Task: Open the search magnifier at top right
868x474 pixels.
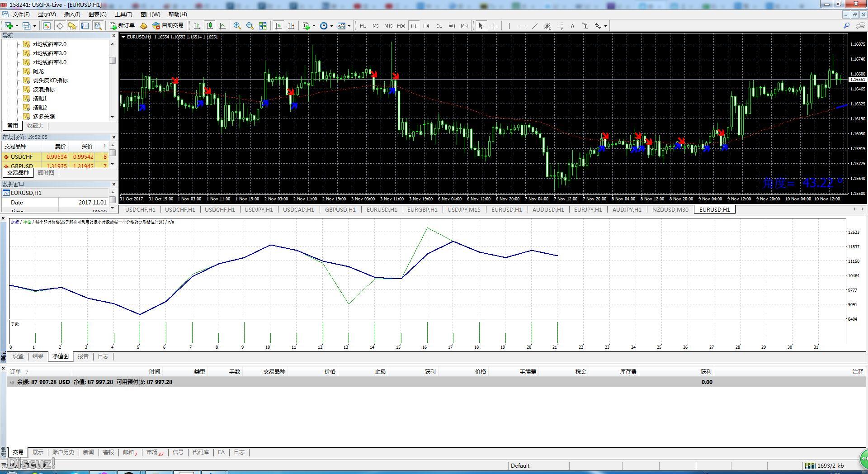Action: point(847,26)
